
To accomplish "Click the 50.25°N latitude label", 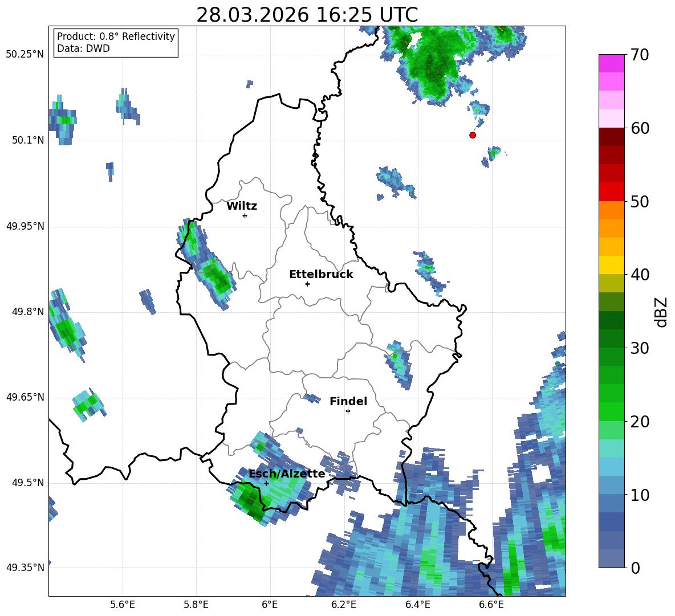I will 25,55.
